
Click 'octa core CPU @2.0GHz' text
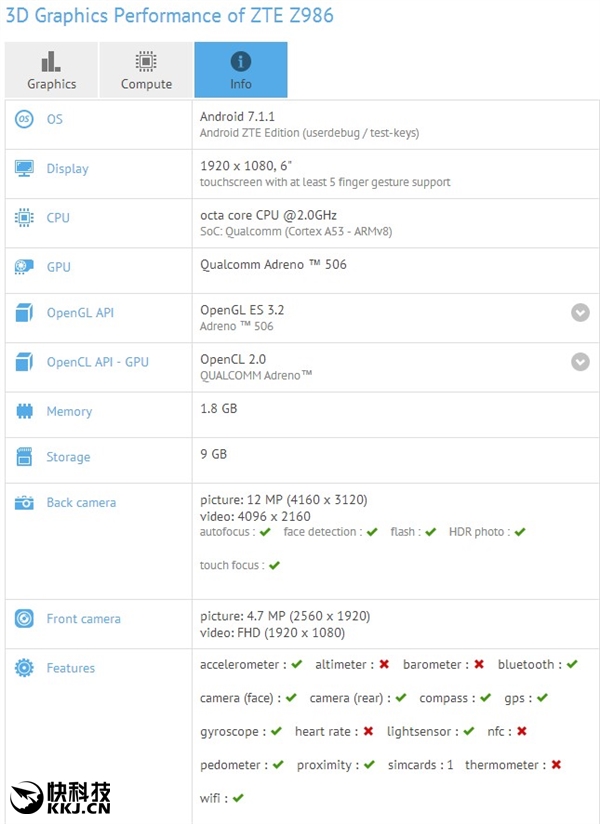point(268,215)
